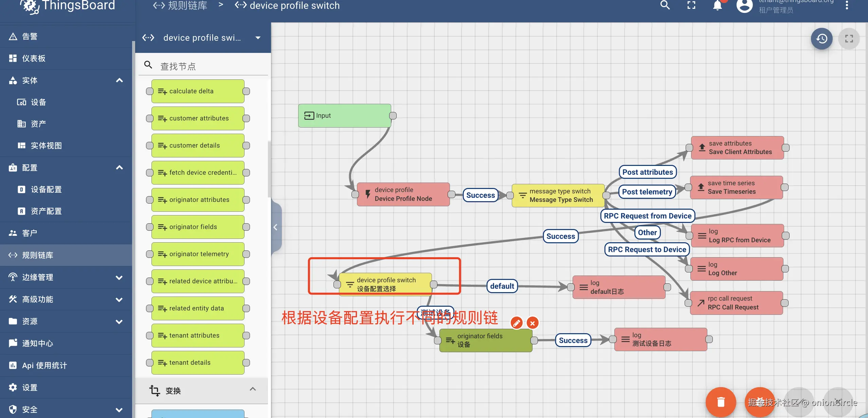Expand the 边缘管理 sidebar section
This screenshot has width=868, height=418.
119,278
